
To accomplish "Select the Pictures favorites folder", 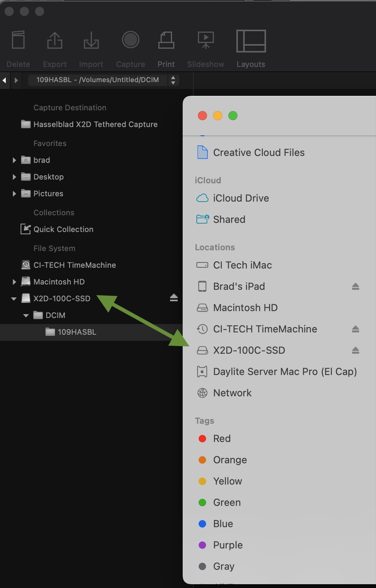I will click(x=48, y=194).
